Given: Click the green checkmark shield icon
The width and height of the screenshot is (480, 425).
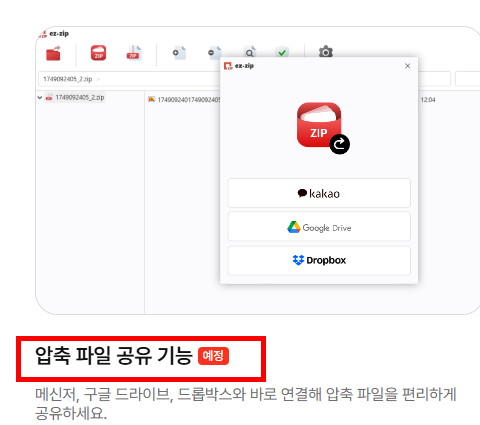Looking at the screenshot, I should tap(282, 52).
